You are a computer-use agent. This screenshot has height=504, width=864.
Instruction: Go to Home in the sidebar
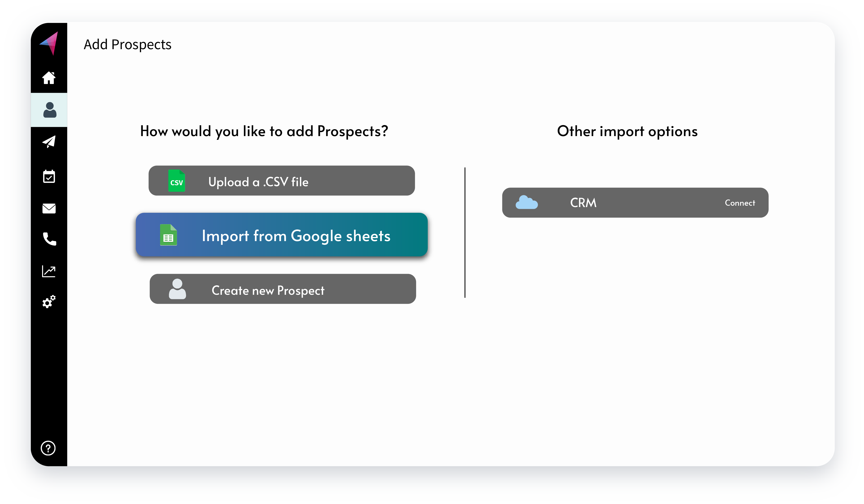(49, 78)
